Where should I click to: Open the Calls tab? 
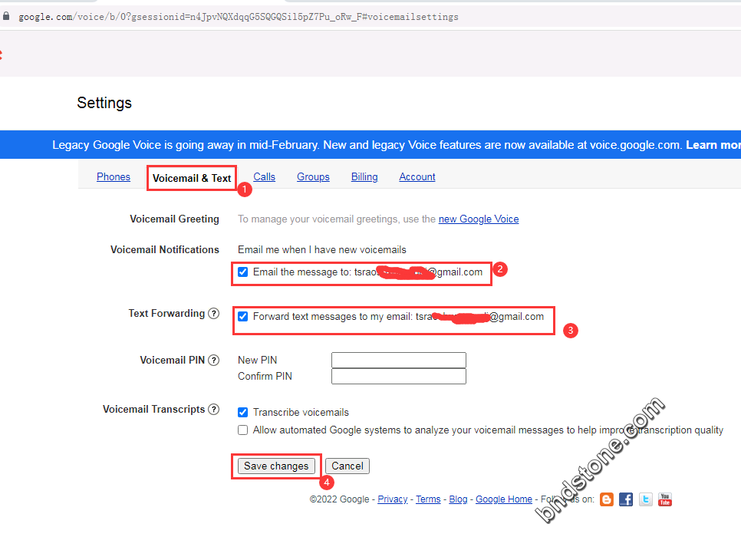pos(264,176)
